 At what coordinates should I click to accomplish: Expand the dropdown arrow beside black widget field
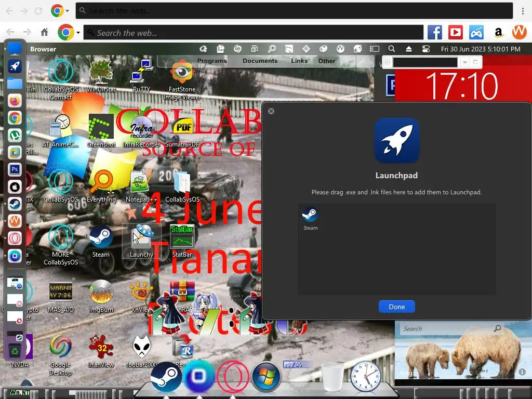465,62
